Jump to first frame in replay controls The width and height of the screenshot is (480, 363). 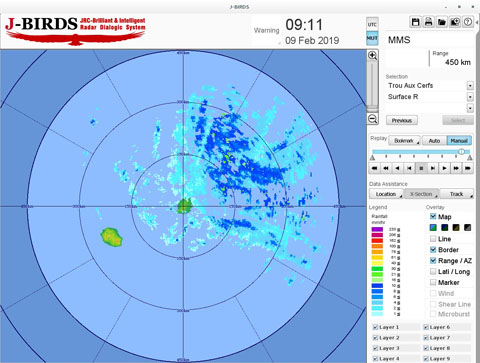374,168
